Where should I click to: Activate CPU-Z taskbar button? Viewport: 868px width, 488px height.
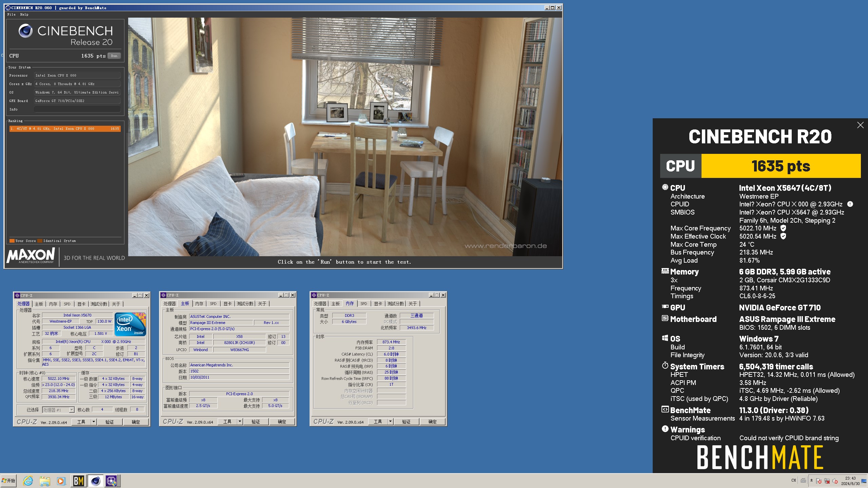(x=111, y=481)
